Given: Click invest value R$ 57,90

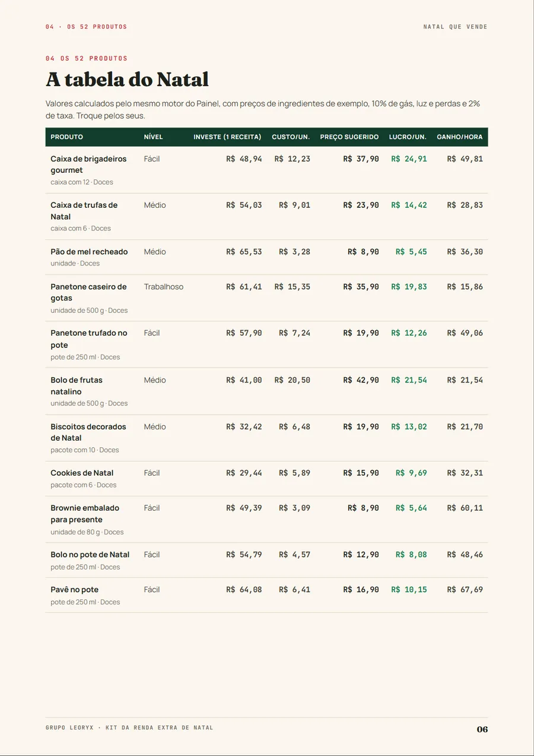Looking at the screenshot, I should pos(244,333).
